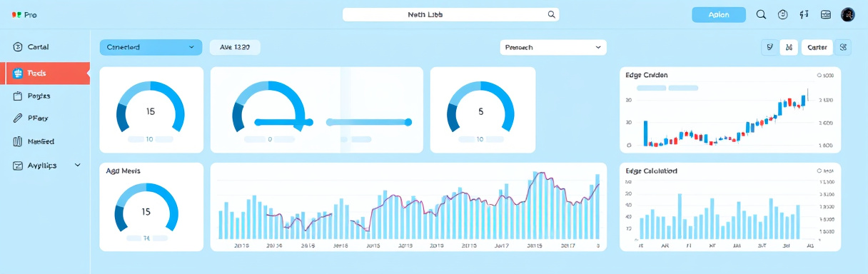This screenshot has width=868, height=274.
Task: Click the Edge Cnden chart title
Action: tap(646, 75)
